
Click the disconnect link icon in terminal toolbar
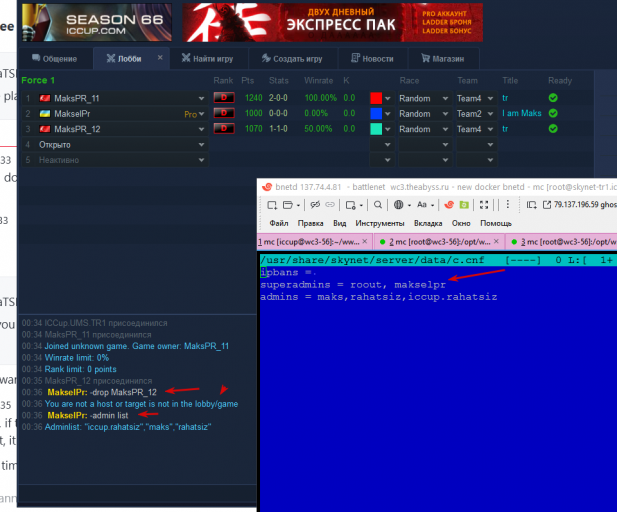pos(315,205)
